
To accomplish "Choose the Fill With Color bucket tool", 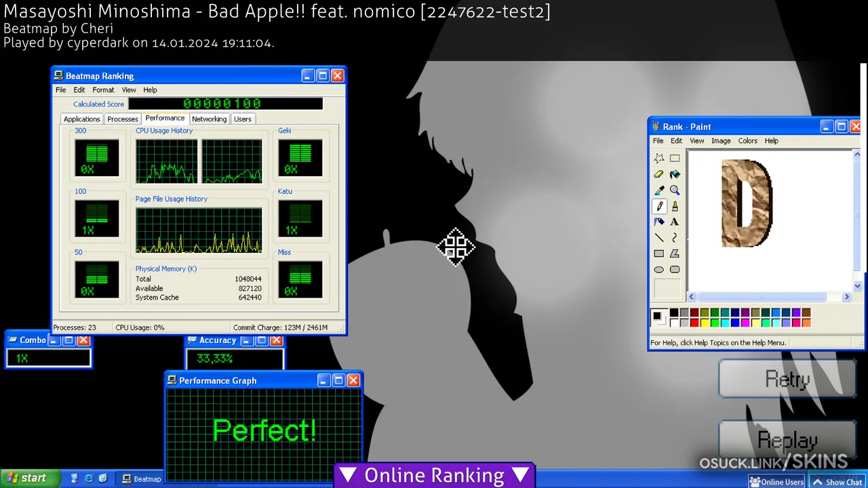I will (x=675, y=174).
